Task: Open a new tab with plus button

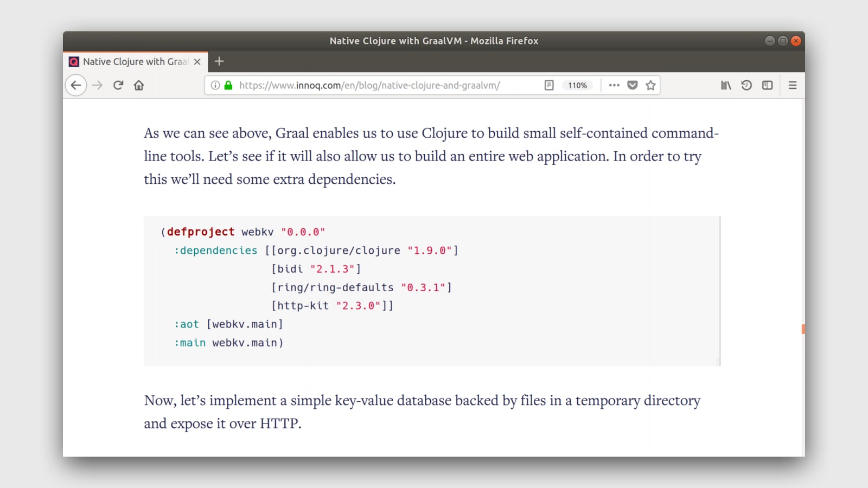Action: pyautogui.click(x=219, y=61)
